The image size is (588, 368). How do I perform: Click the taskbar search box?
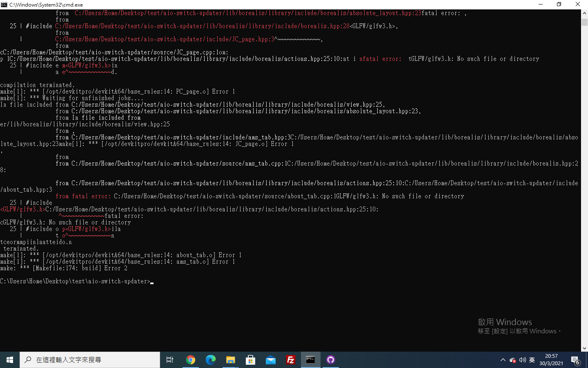coord(90,360)
